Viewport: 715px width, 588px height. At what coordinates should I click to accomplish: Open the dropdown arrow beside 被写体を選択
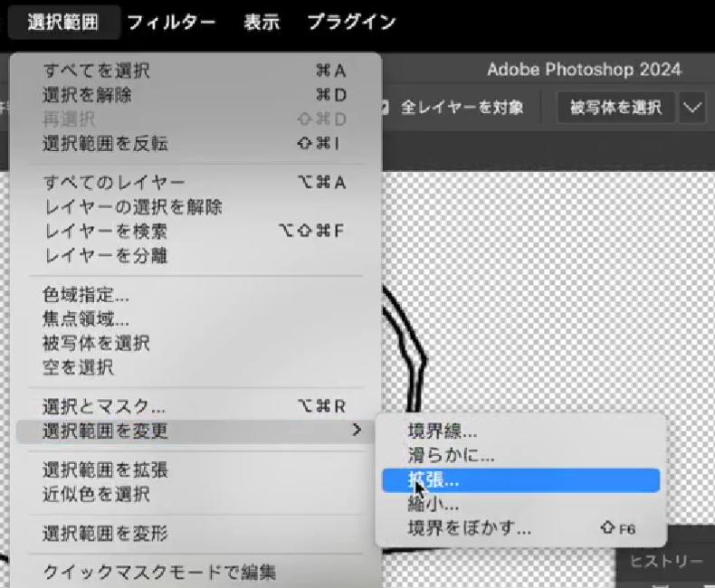click(x=692, y=108)
